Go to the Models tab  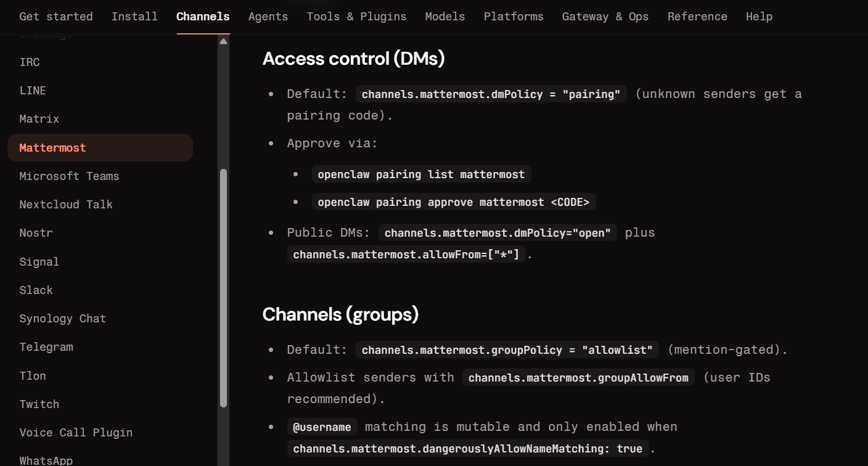click(445, 17)
